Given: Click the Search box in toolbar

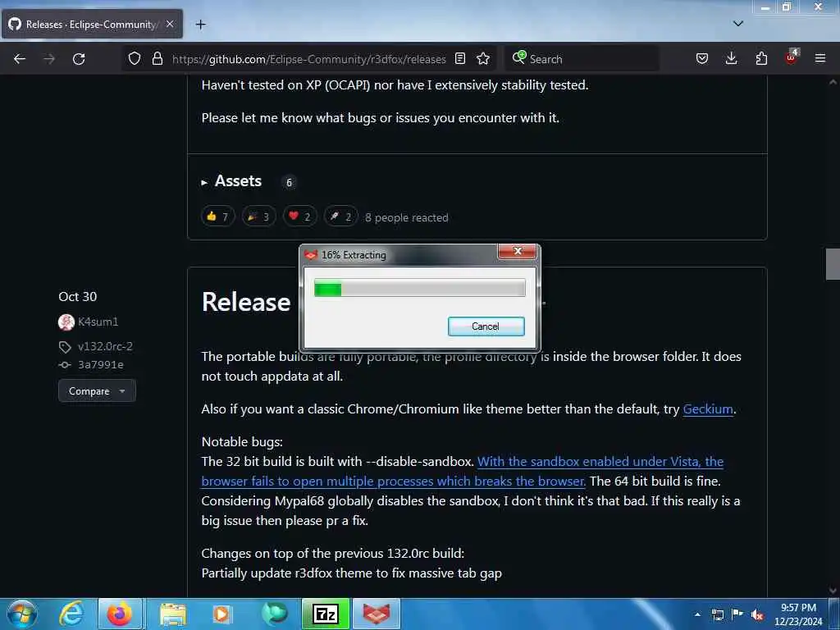Looking at the screenshot, I should 582,59.
